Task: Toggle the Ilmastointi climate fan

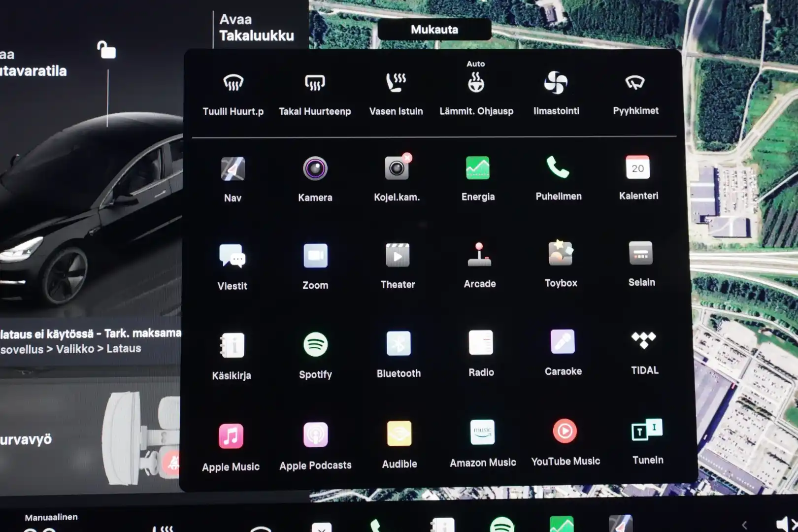Action: click(x=556, y=82)
